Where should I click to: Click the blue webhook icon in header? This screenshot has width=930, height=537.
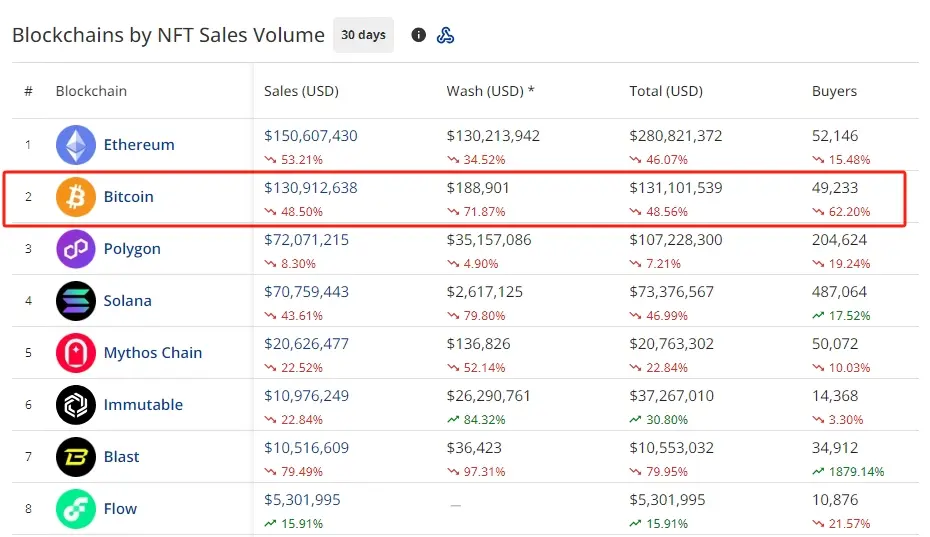(x=446, y=35)
